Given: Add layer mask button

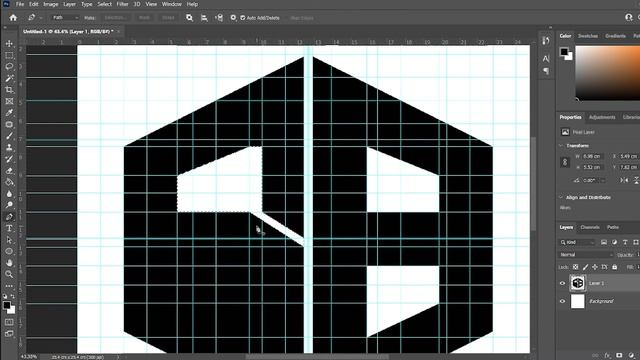Looking at the screenshot, I should coord(619,356).
